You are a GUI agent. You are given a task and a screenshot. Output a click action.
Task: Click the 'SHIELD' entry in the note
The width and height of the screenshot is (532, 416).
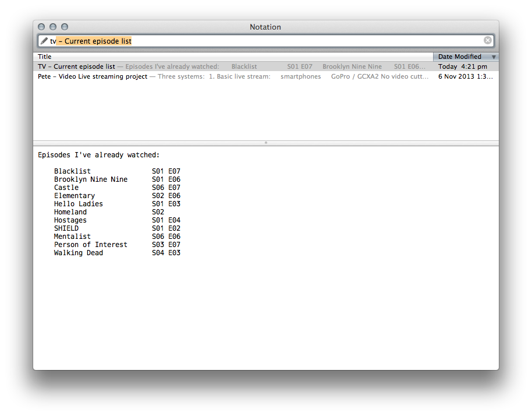point(66,228)
